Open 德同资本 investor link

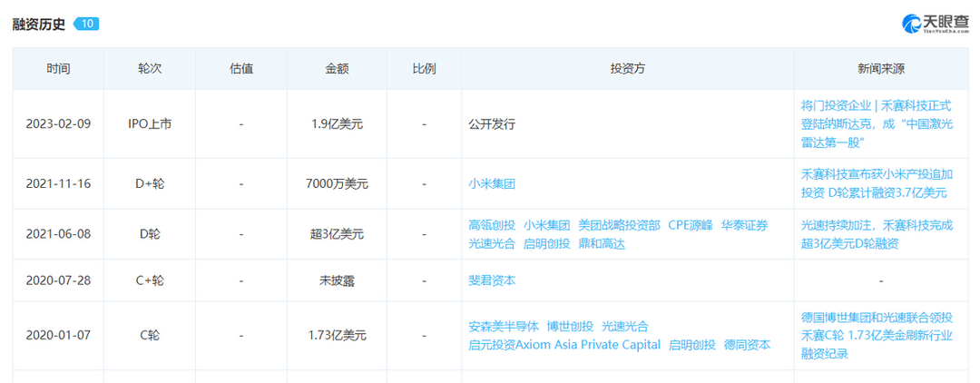tap(747, 344)
